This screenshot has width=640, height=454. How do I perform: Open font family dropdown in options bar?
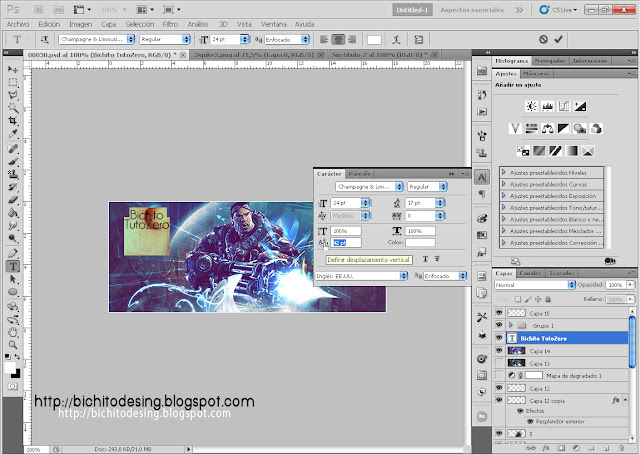pyautogui.click(x=131, y=39)
